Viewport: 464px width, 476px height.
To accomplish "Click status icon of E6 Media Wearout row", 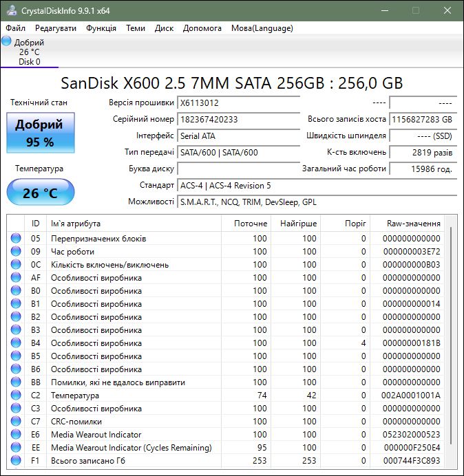I will [16, 435].
